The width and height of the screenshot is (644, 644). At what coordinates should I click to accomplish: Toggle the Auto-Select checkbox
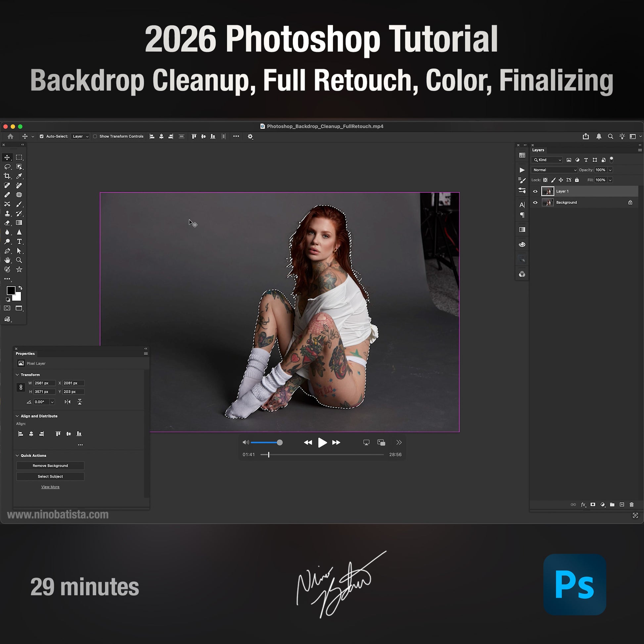coord(42,136)
